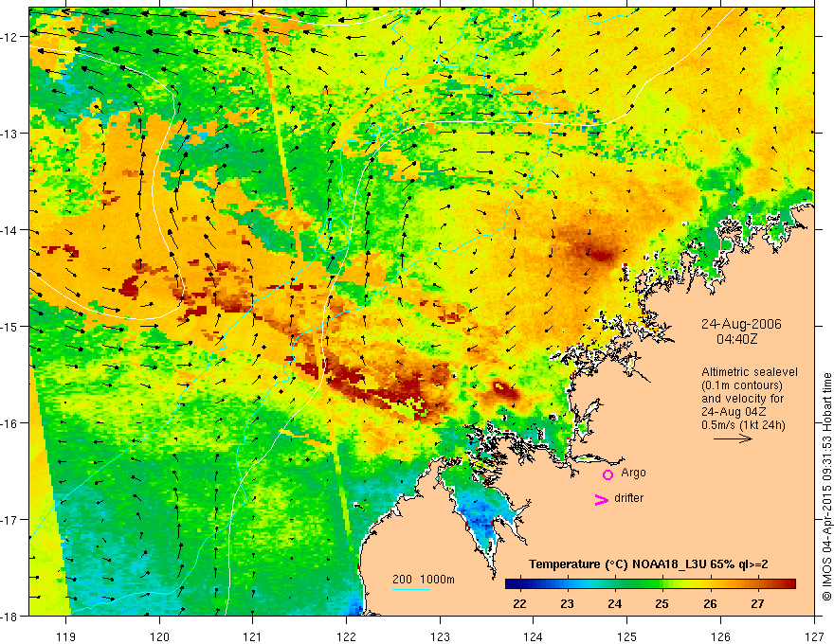The height and width of the screenshot is (644, 834).
Task: Click the longitude label 120
Action: pos(159,636)
